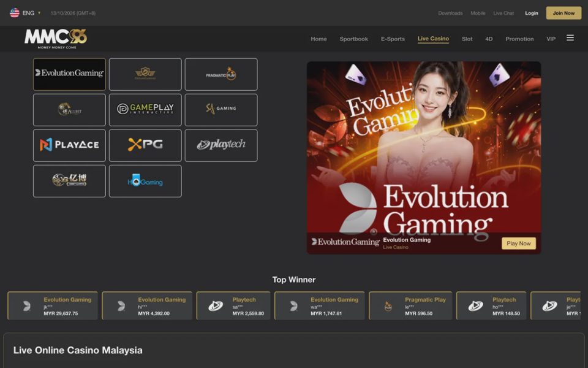Image resolution: width=588 pixels, height=368 pixels.
Task: Go to the 4D menu item
Action: click(489, 39)
